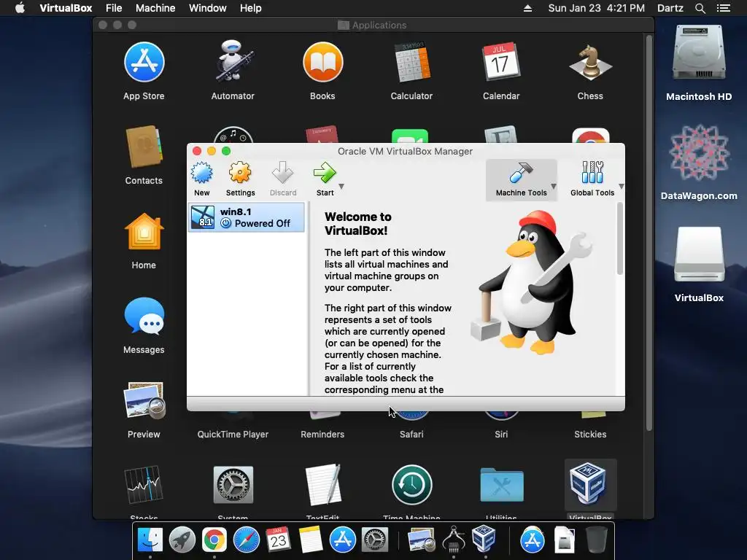This screenshot has height=560, width=747.
Task: Open VirtualBox mounted disk on desktop
Action: 699,254
